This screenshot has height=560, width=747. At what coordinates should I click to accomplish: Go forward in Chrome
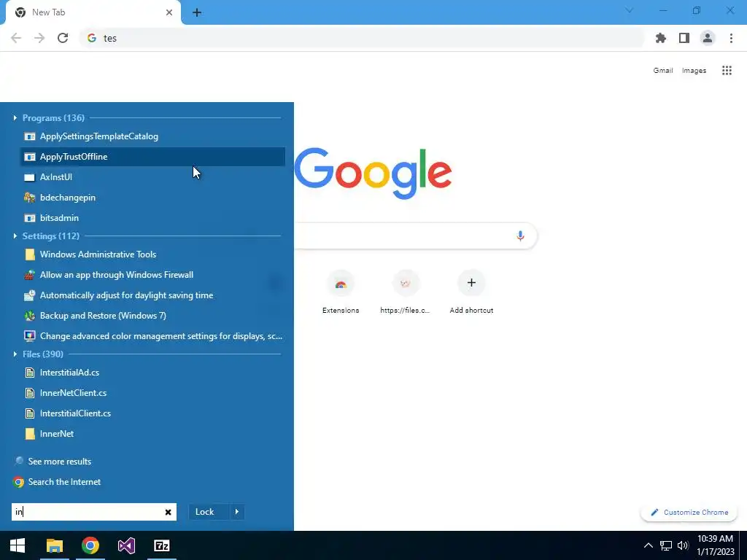pyautogui.click(x=39, y=38)
